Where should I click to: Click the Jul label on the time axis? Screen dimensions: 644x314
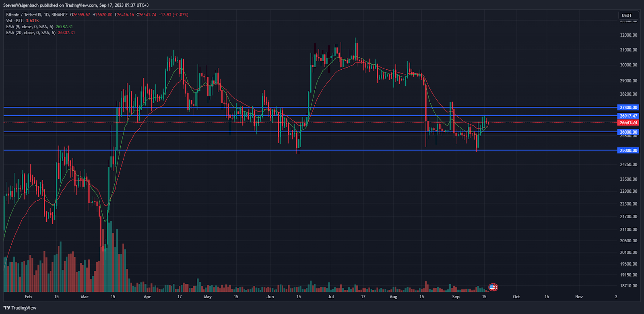click(331, 297)
